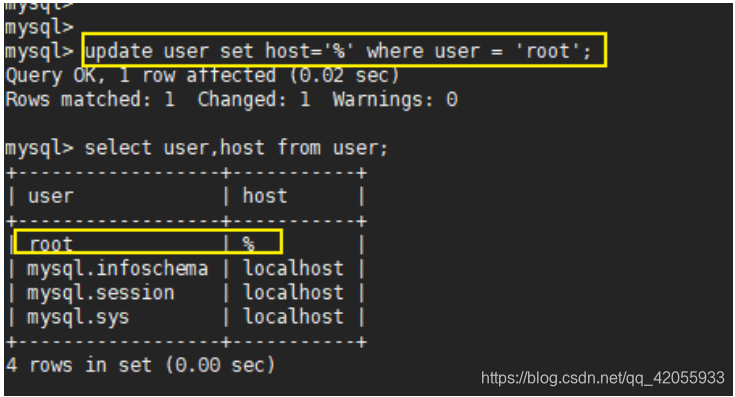The height and width of the screenshot is (397, 735).
Task: Click the 'user' column header
Action: [51, 196]
